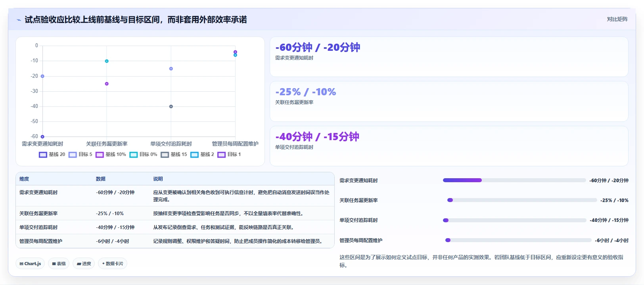Toggle the 基线 2 legend item
This screenshot has width=644, height=285.
click(x=202, y=154)
